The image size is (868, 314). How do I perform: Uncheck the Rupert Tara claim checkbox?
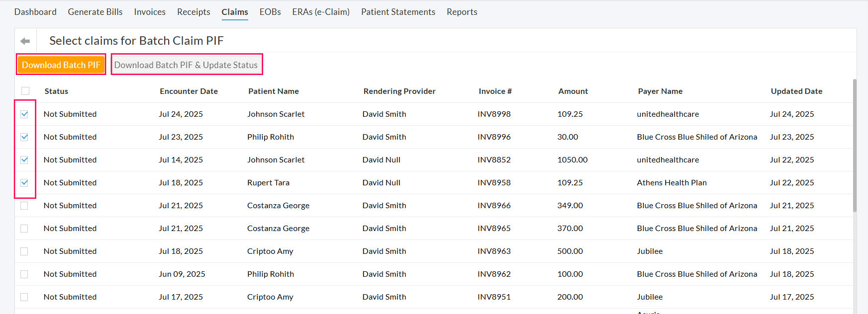[x=24, y=183]
